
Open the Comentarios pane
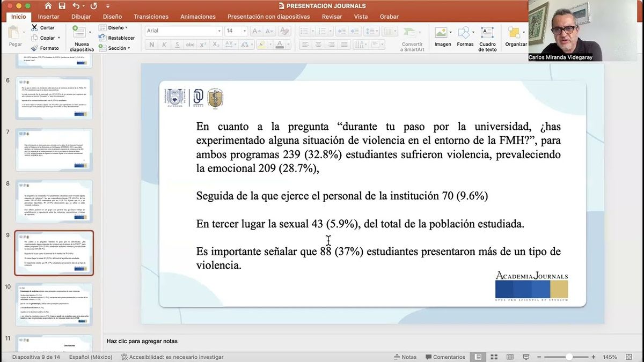point(445,357)
